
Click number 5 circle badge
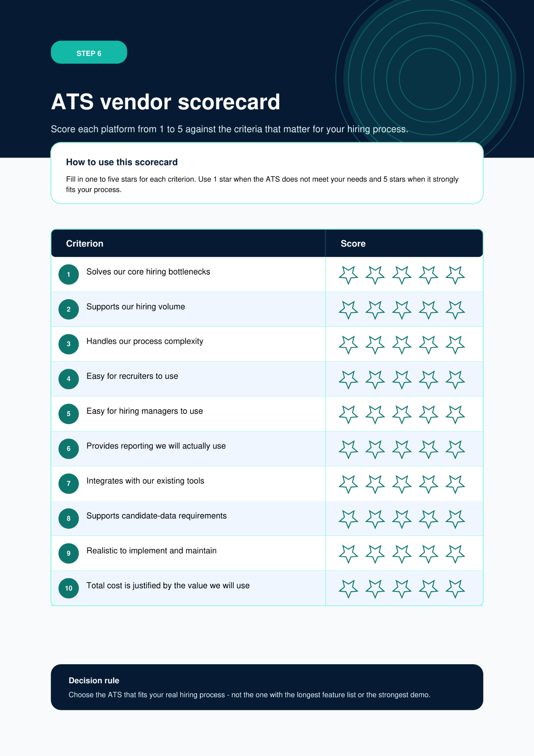tap(68, 414)
